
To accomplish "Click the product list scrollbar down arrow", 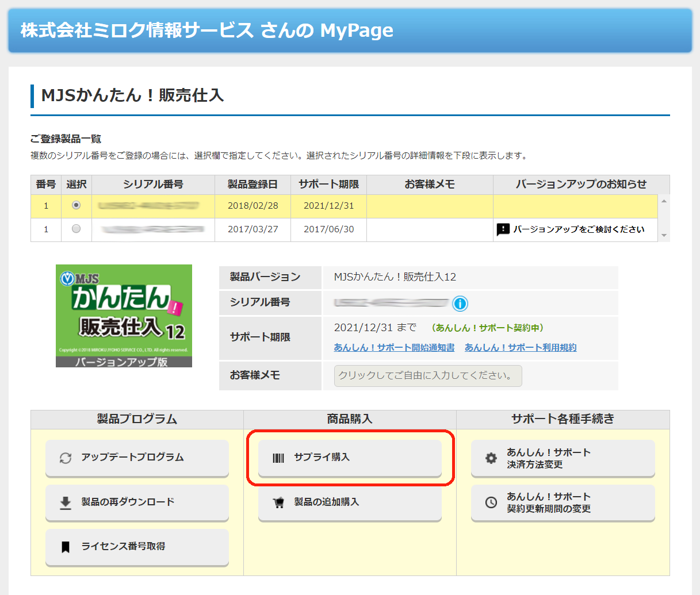I will (664, 236).
